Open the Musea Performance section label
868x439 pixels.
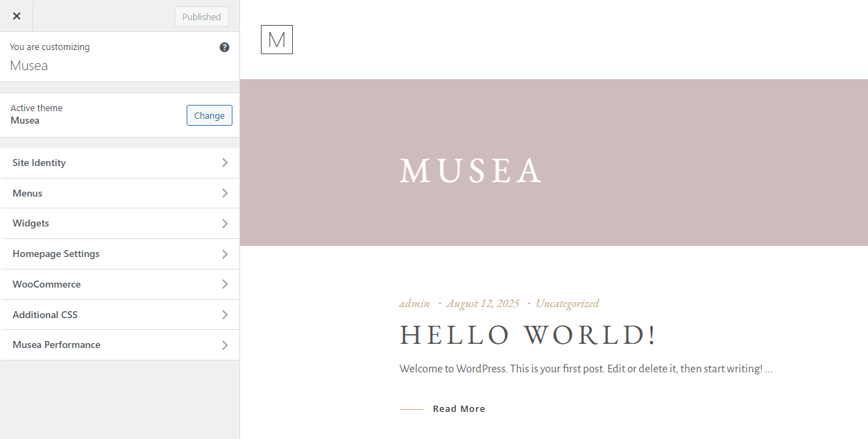(56, 345)
